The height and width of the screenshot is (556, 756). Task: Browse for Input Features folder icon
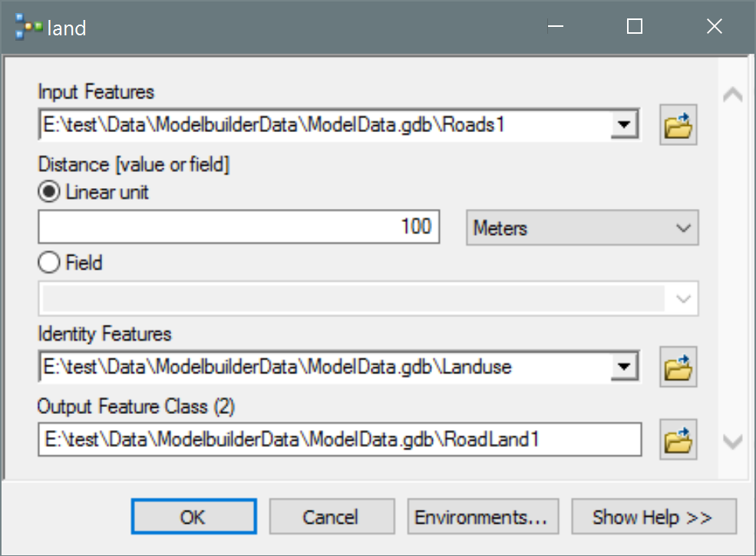[678, 125]
